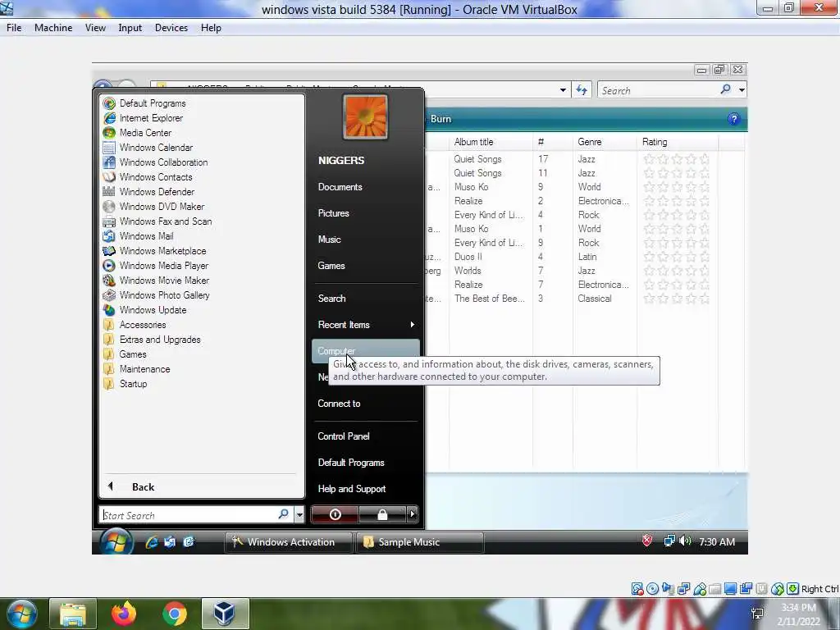Click the VirtualBox audio indicator icon
Viewport: 840px width, 630px height.
668,589
